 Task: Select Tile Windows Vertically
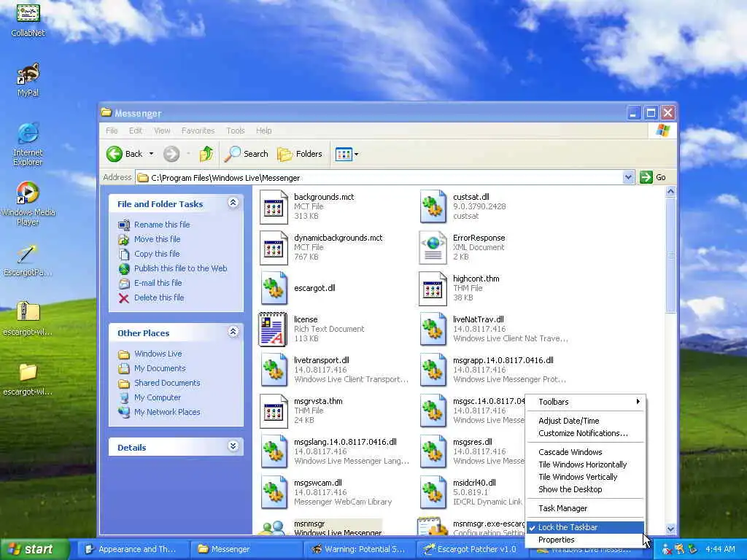pos(586,477)
